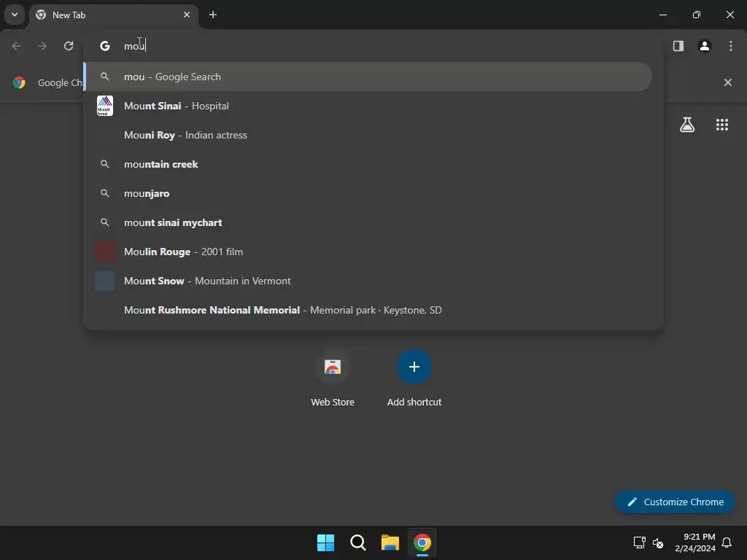Screen dimensions: 747x560
Task: Open the Google apps grid
Action: point(722,125)
